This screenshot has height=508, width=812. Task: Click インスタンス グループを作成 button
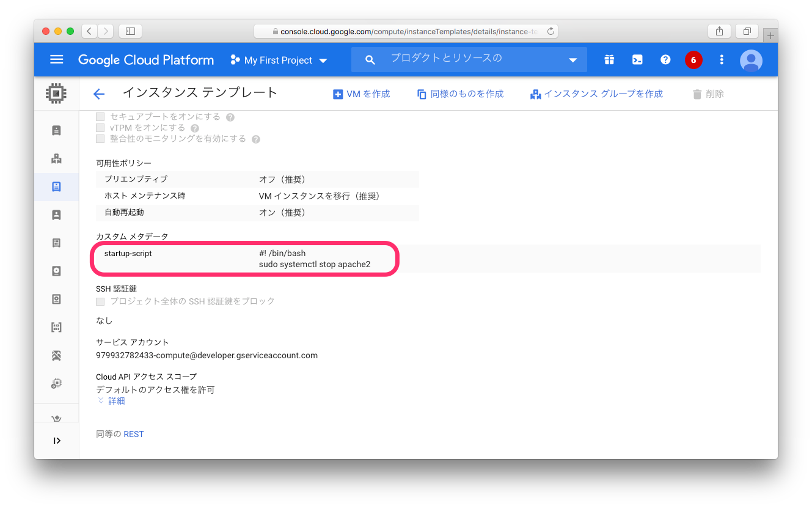coord(596,94)
